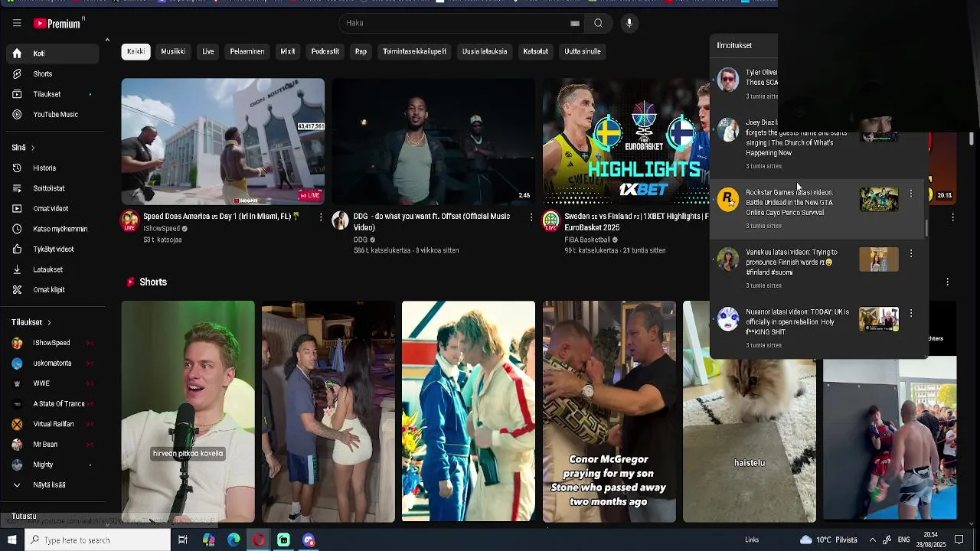Click Windows taskbar search box
This screenshot has width=980, height=551.
click(97, 540)
